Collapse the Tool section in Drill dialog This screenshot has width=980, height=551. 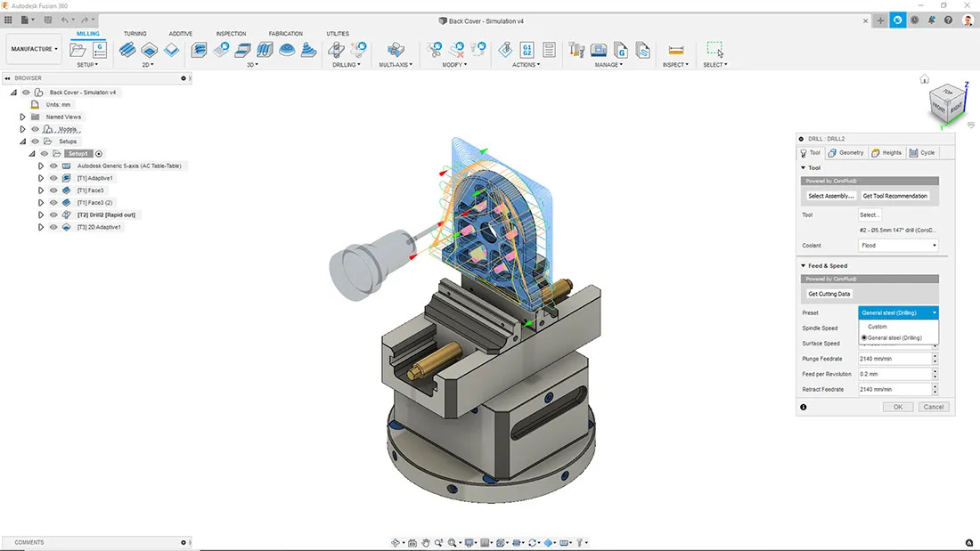point(803,167)
